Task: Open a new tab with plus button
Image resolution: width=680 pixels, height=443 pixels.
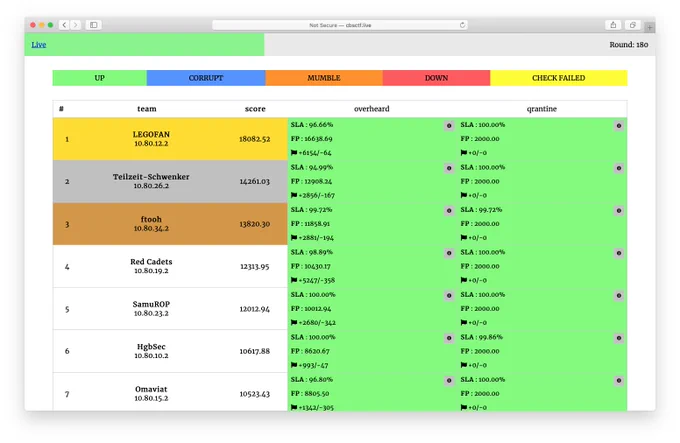Action: tap(650, 27)
